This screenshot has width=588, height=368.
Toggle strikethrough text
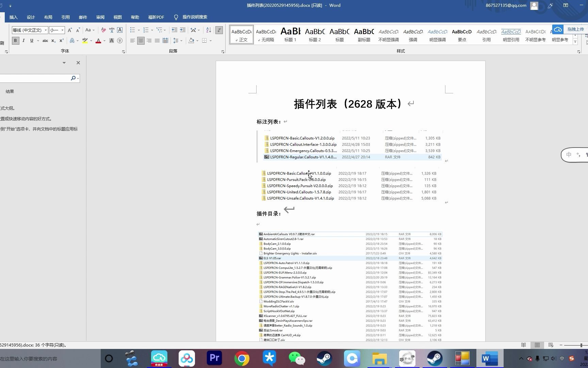tap(45, 41)
